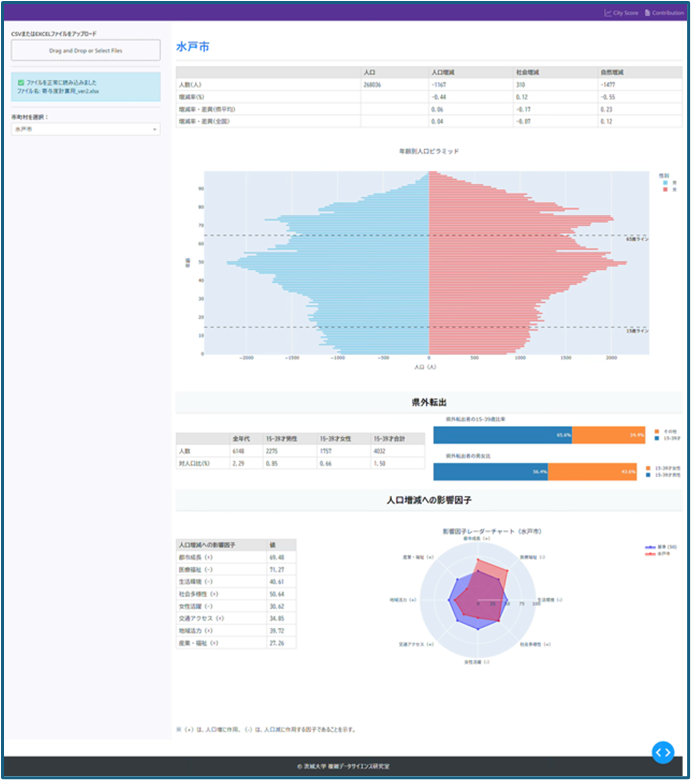The height and width of the screenshot is (780, 691).
Task: Toggle 15-39才女性 legend entry in gender chart
Action: tap(663, 467)
